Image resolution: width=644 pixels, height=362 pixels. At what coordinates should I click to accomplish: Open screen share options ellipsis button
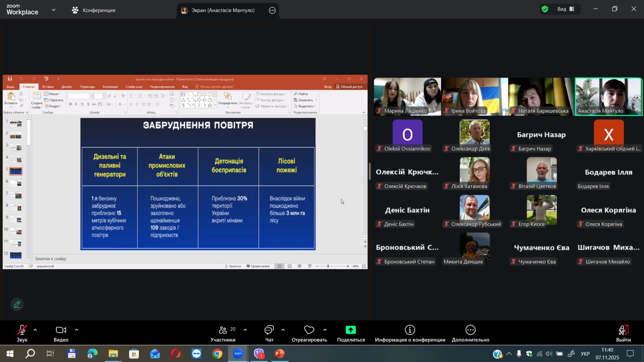(x=272, y=10)
